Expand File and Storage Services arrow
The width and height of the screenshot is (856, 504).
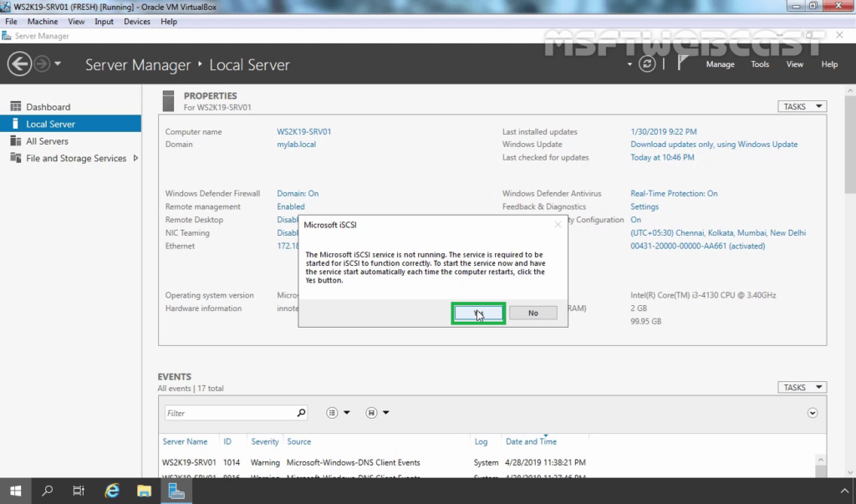click(x=135, y=158)
